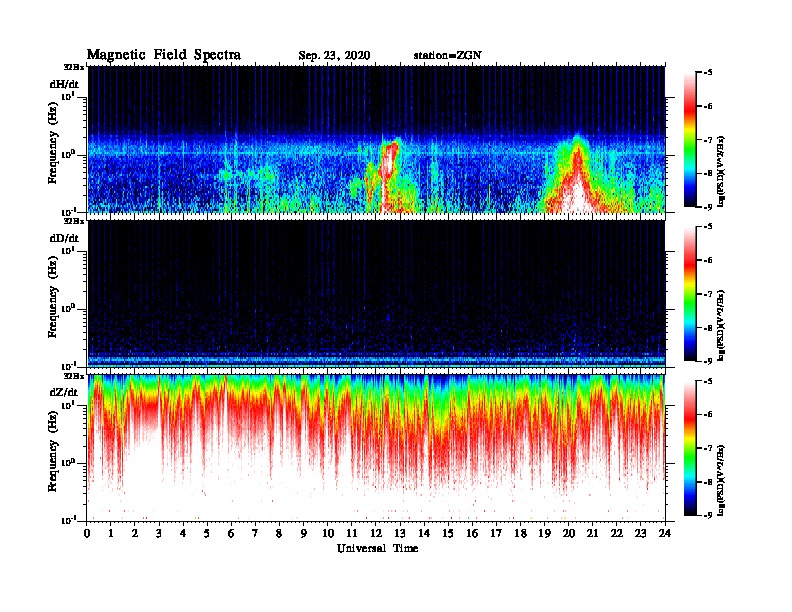Click the "dH/dt" panel label
This screenshot has width=792, height=612.
(64, 84)
